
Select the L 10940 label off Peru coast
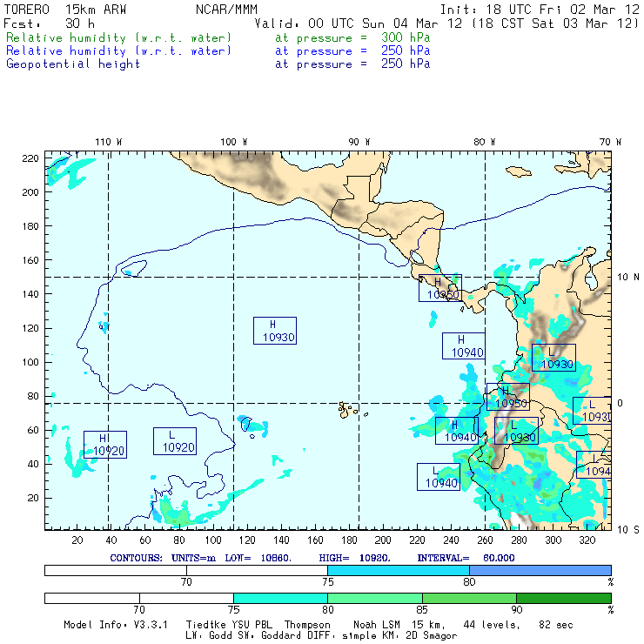tap(439, 477)
